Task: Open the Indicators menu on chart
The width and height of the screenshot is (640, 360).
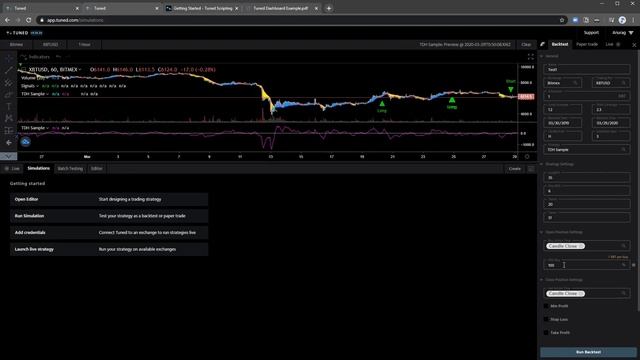Action: coord(36,57)
